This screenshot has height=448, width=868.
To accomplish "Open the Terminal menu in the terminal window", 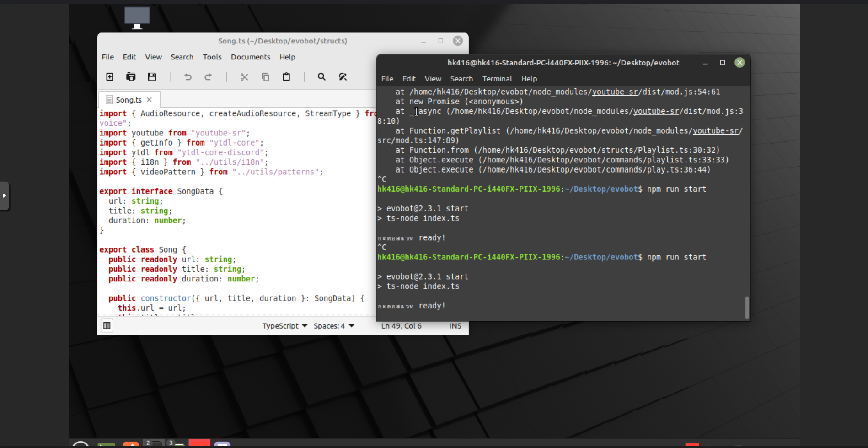I will tap(497, 79).
